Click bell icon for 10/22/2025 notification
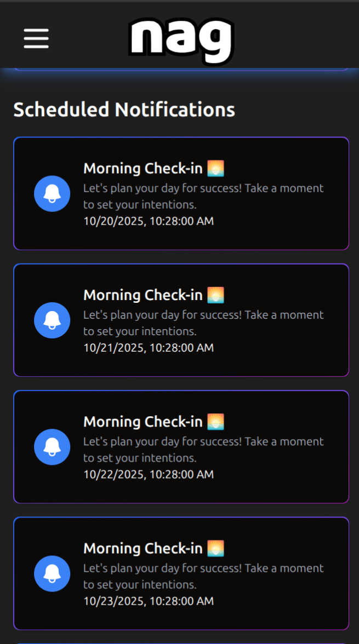This screenshot has width=359, height=644. [x=52, y=447]
